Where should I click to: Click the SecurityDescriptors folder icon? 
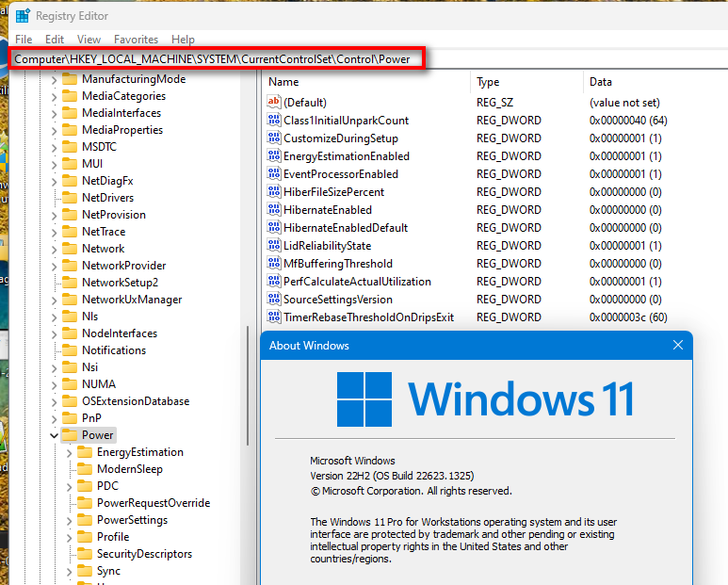click(85, 554)
